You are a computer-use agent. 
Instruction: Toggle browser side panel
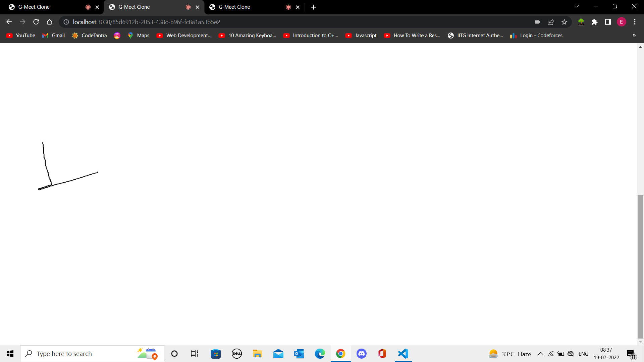point(608,22)
